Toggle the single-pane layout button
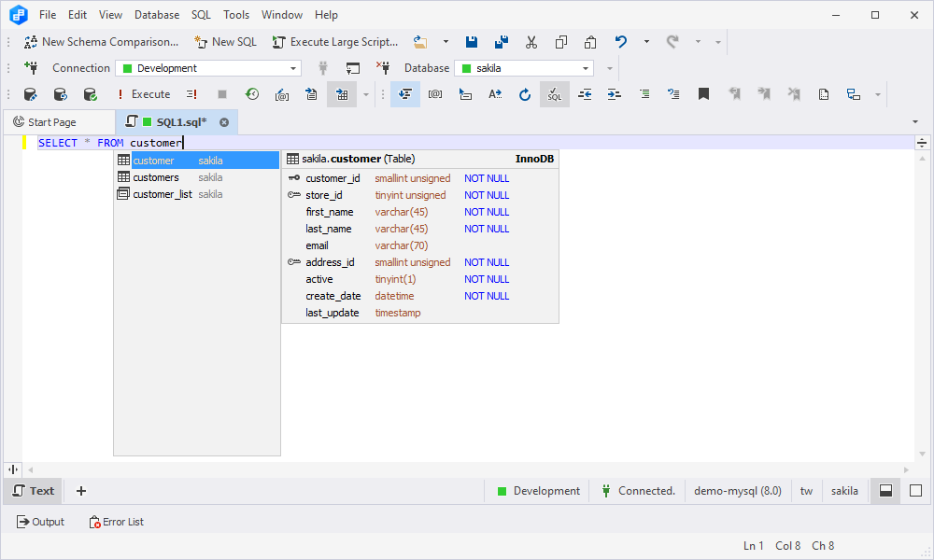This screenshot has height=560, width=934. (915, 491)
